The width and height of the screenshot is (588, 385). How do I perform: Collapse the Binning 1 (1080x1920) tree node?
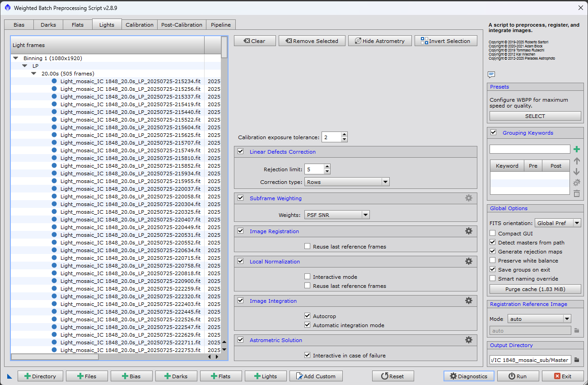pyautogui.click(x=16, y=58)
